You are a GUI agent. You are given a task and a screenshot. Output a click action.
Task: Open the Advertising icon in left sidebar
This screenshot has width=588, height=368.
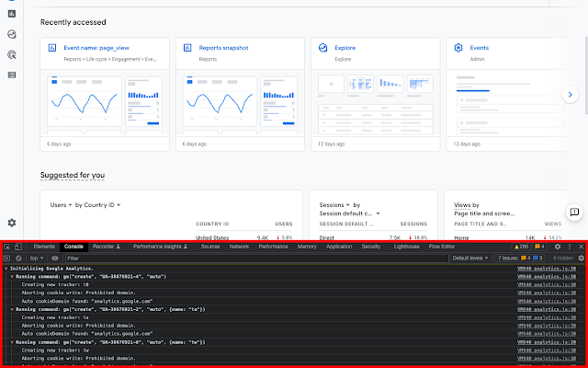12,55
